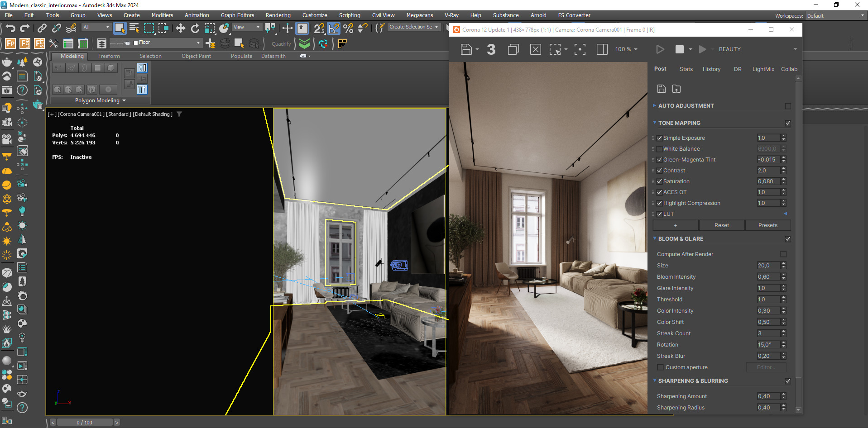Click the time slider at 0 / 100

(x=84, y=423)
